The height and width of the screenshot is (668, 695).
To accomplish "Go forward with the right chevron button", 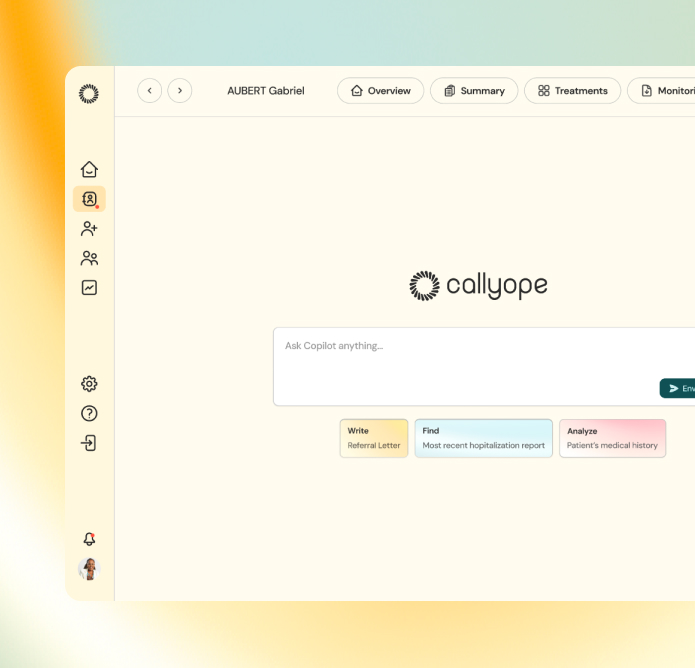I will 180,90.
